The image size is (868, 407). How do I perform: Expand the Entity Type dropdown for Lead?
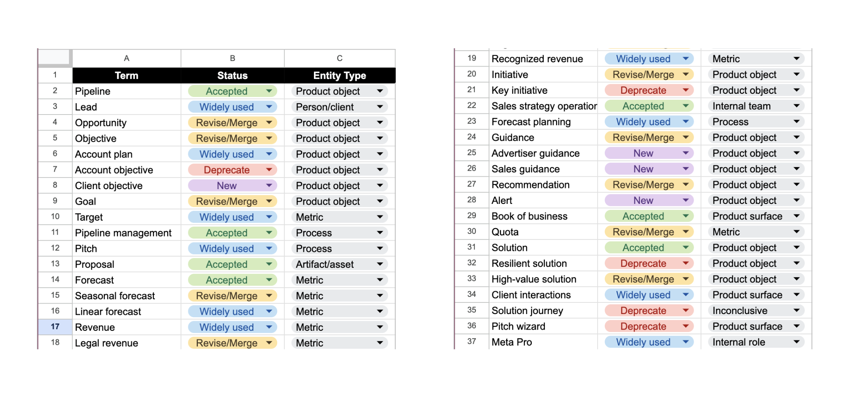tap(380, 107)
